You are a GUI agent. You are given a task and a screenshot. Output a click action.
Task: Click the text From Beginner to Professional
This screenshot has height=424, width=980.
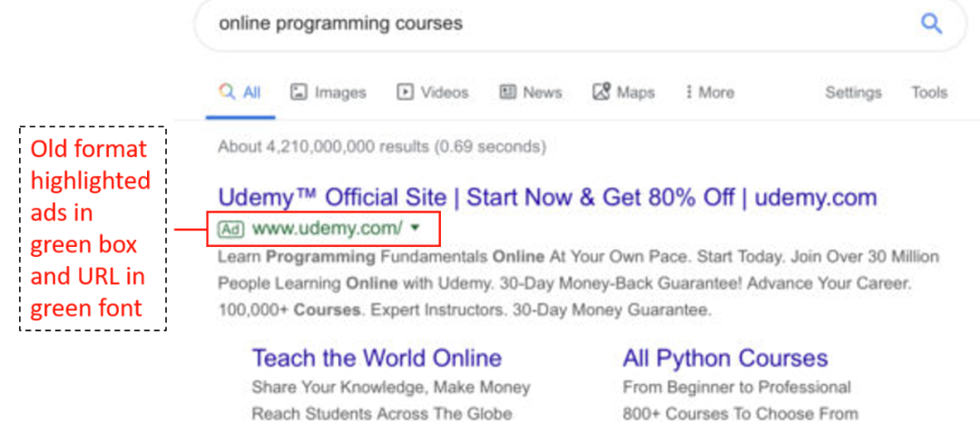pyautogui.click(x=737, y=388)
